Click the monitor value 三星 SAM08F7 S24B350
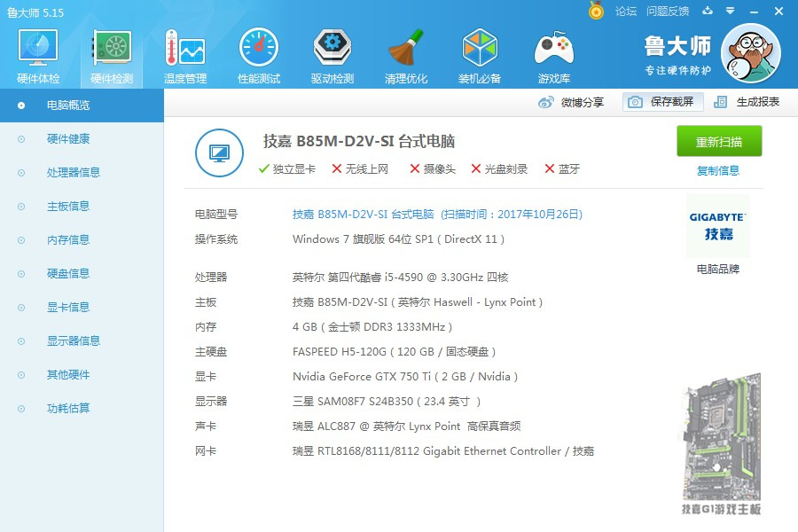 tap(387, 402)
